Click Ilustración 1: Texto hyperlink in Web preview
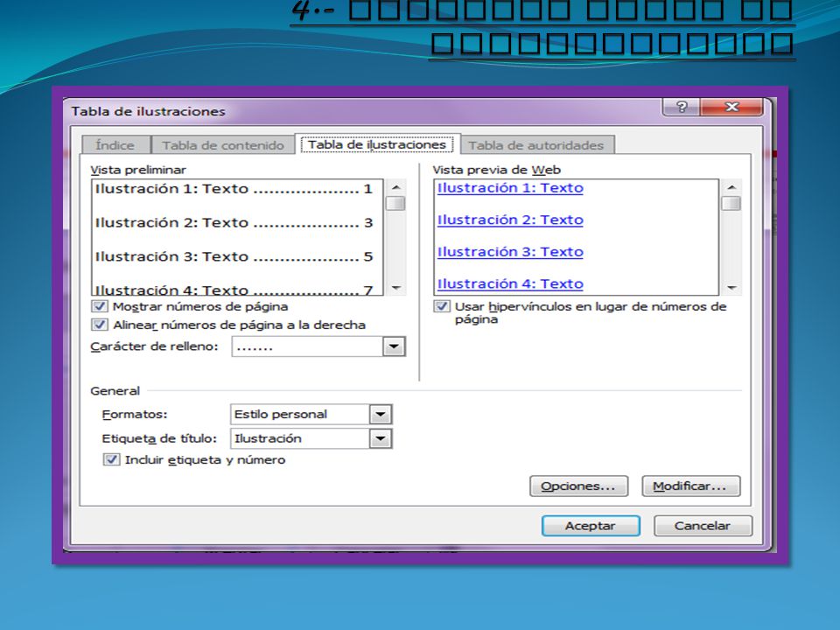Image resolution: width=840 pixels, height=630 pixels. (x=510, y=188)
